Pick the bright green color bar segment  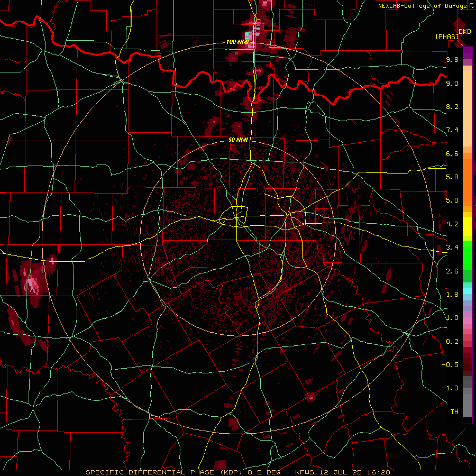tap(467, 255)
